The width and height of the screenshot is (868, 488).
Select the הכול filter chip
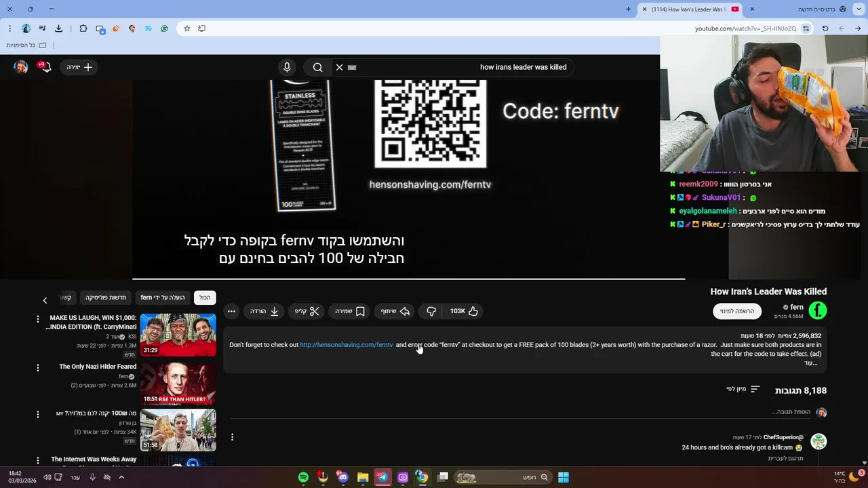(x=205, y=298)
